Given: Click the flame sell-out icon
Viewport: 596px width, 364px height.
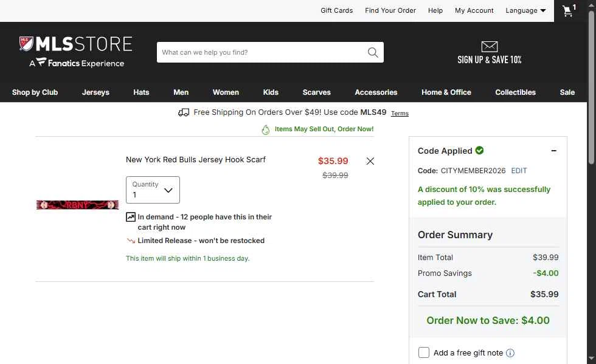Looking at the screenshot, I should click(266, 129).
